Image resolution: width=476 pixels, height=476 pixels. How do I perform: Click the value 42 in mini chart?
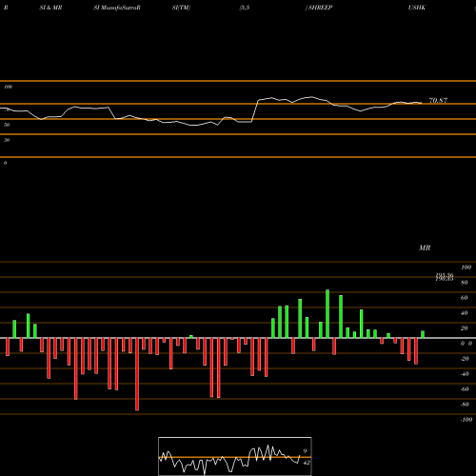307,463
